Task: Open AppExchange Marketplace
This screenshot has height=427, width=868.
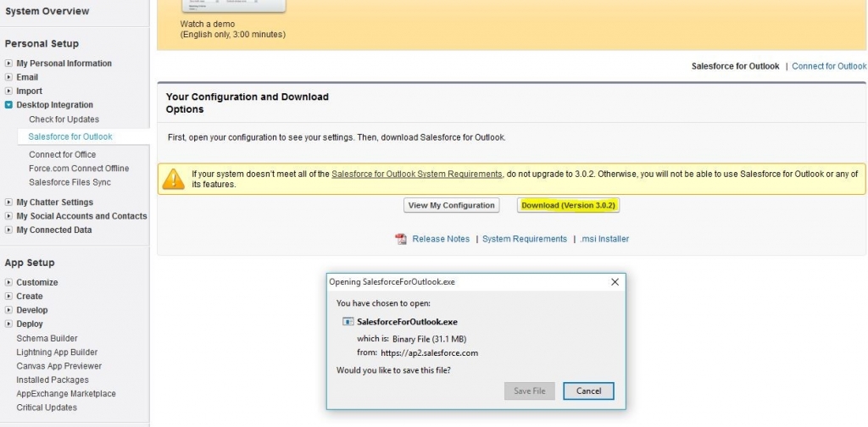Action: [x=66, y=393]
